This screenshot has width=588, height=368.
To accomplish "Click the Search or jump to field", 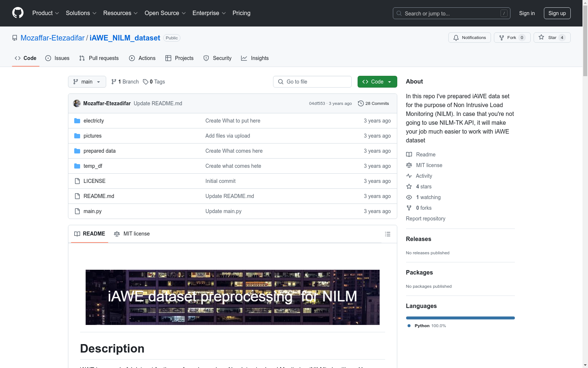I will (x=452, y=13).
